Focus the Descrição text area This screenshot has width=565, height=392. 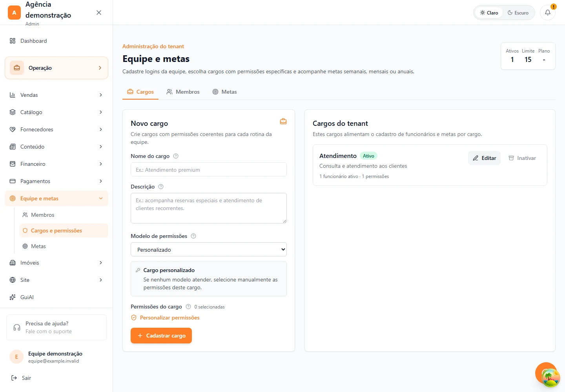pos(209,208)
